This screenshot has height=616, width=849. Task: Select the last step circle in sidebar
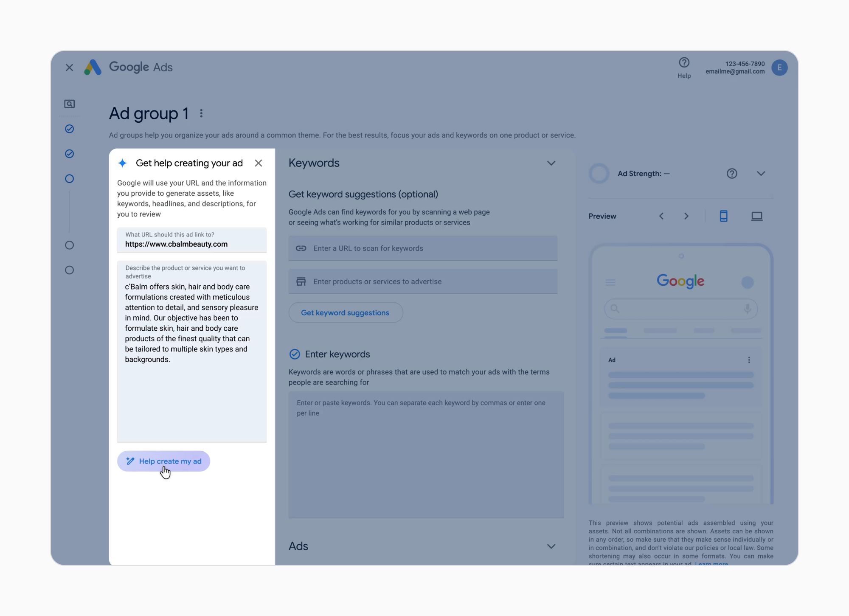[70, 270]
